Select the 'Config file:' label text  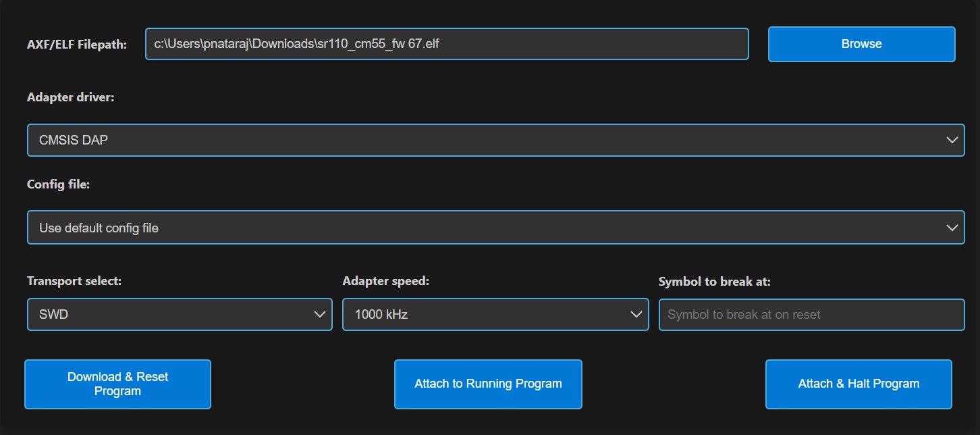tap(58, 184)
